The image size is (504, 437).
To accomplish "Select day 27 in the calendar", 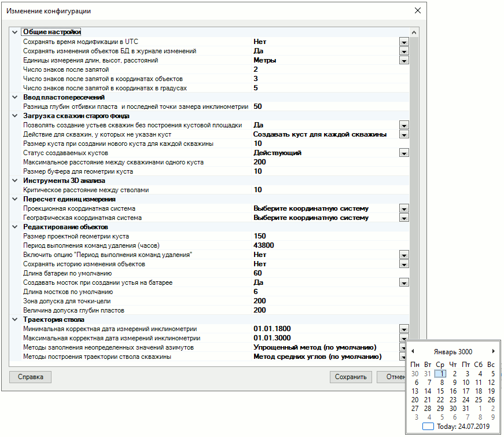I will pos(415,409).
